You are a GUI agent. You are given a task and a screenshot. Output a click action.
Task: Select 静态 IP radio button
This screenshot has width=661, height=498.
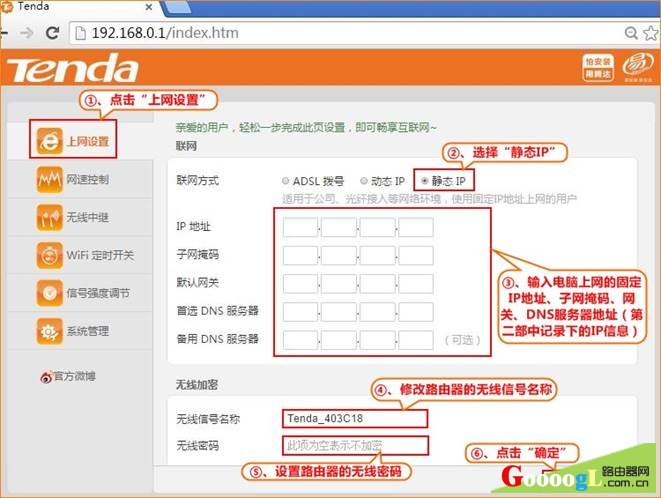click(x=425, y=182)
